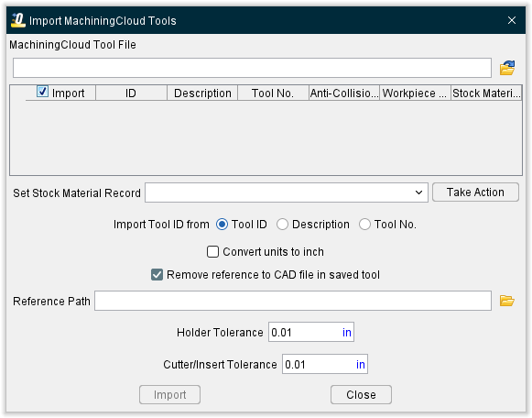Screen dimensions: 532x418
Task: Click the Workpiece column header
Action: point(415,93)
